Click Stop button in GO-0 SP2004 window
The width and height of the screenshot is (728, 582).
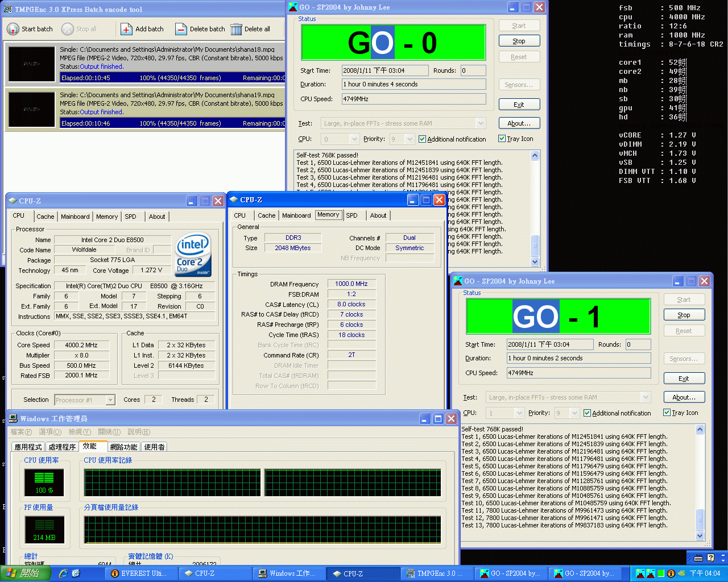coord(519,41)
